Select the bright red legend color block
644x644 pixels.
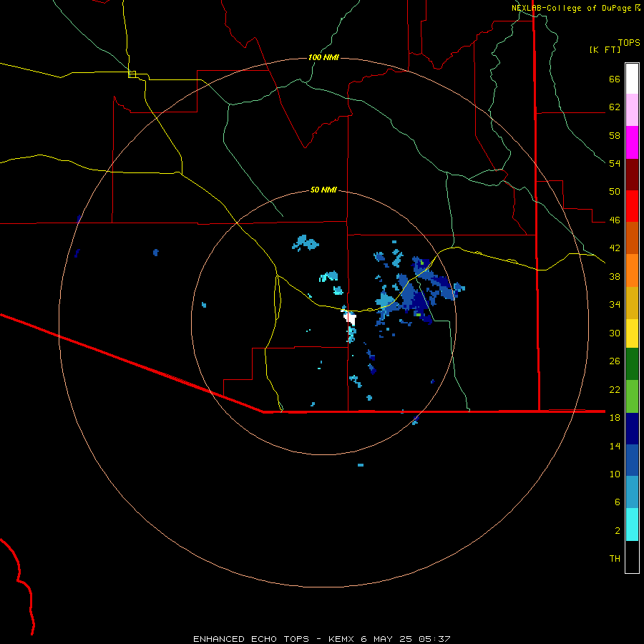tap(632, 206)
